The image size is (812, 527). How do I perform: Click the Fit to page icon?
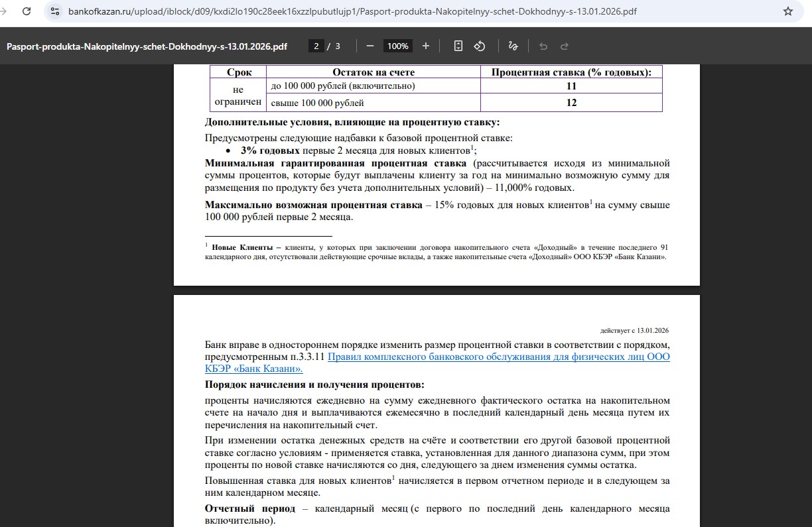point(458,46)
